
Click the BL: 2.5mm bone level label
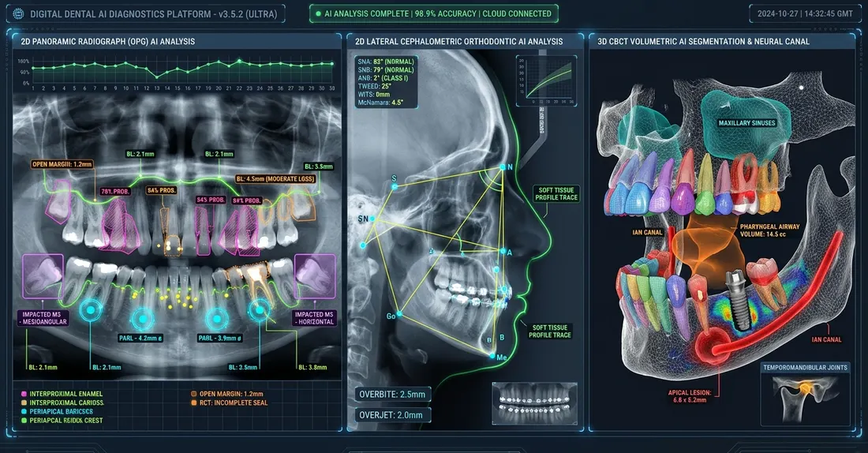click(242, 367)
